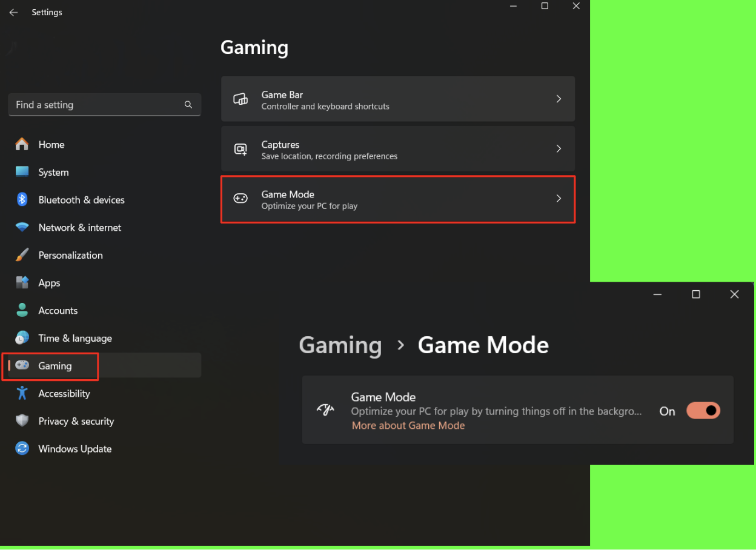This screenshot has height=550, width=756.
Task: Open the More about Game Mode link
Action: pos(408,425)
